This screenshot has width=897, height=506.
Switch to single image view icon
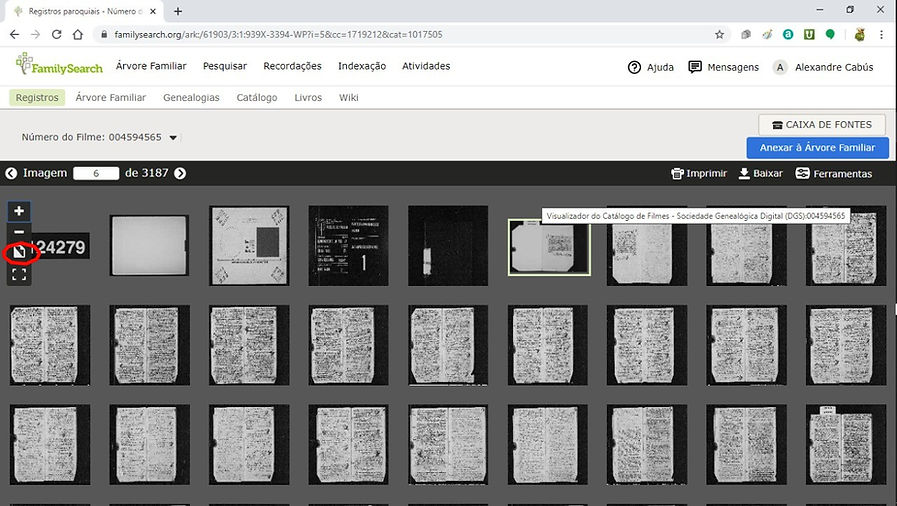coord(19,252)
